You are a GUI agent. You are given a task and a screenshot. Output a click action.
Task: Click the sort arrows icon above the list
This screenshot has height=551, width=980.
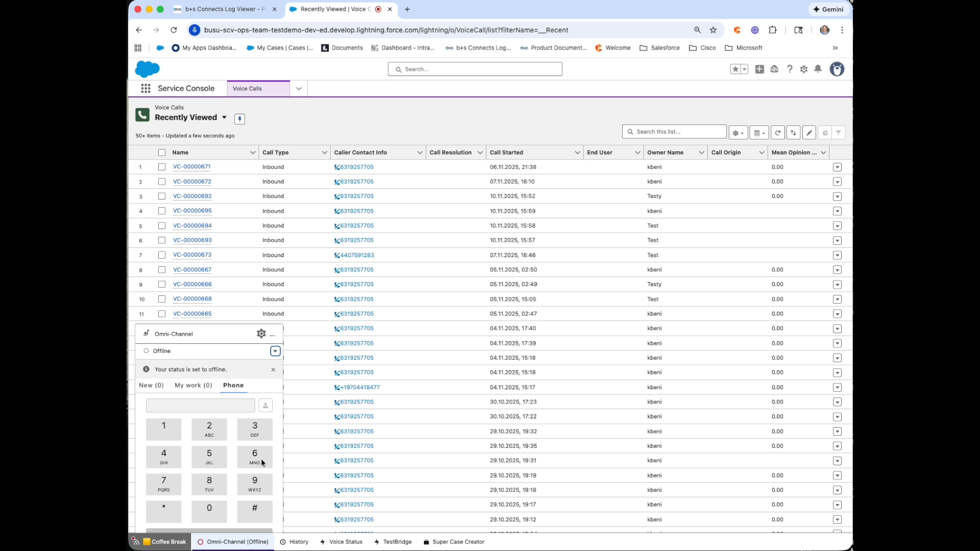793,133
